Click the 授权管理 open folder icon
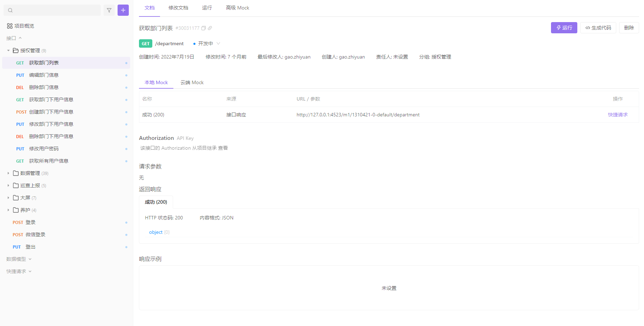Viewport: 644px width, 326px height. (x=16, y=50)
